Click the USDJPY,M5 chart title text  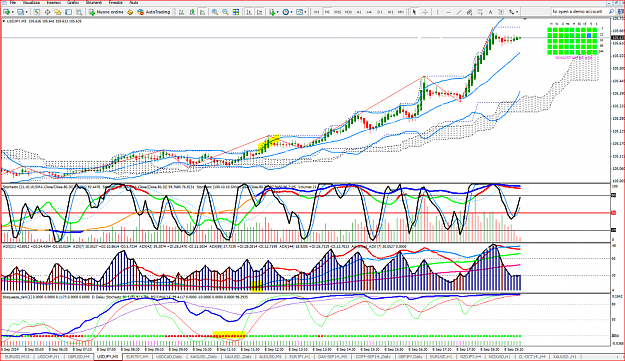(x=16, y=21)
